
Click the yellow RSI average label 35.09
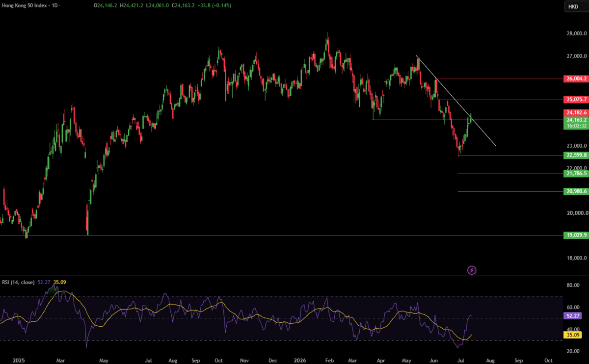coord(573,336)
